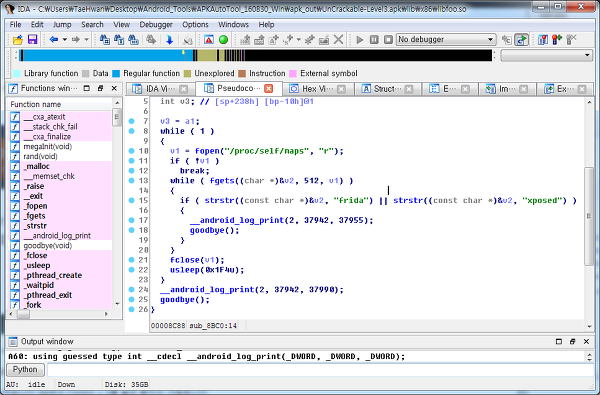Viewport: 600px width, 395px height.
Task: Click the gray X cancel toolbar icon
Action: pos(338,39)
